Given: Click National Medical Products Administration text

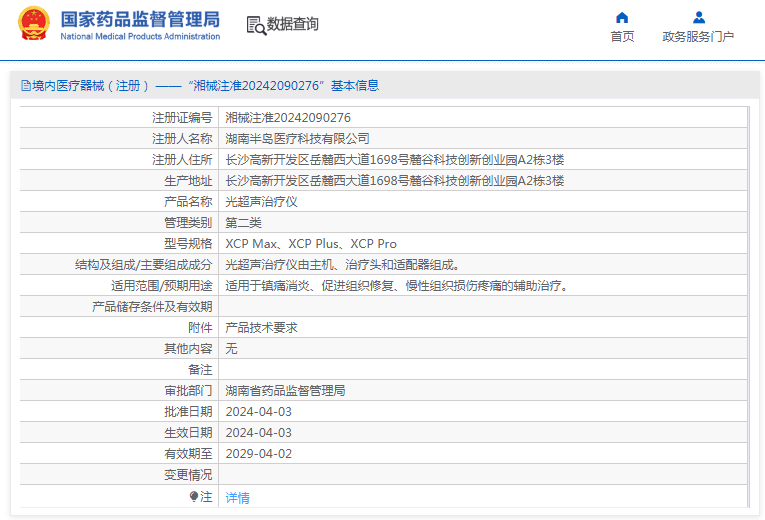Looking at the screenshot, I should [140, 37].
